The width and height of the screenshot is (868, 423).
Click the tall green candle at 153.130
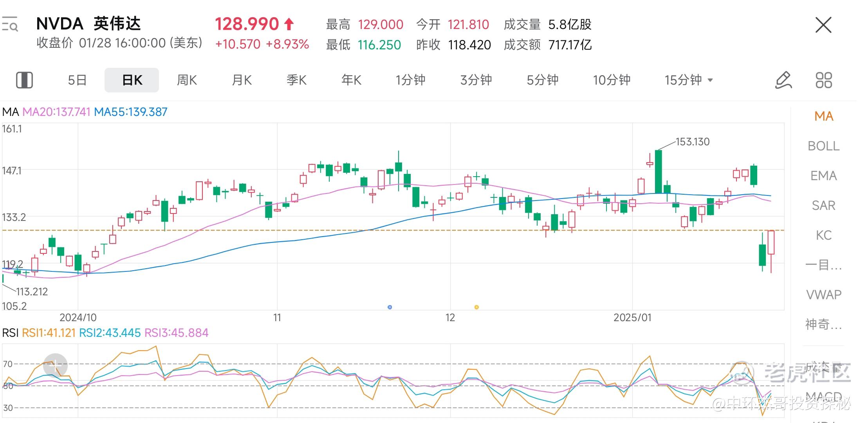click(659, 172)
